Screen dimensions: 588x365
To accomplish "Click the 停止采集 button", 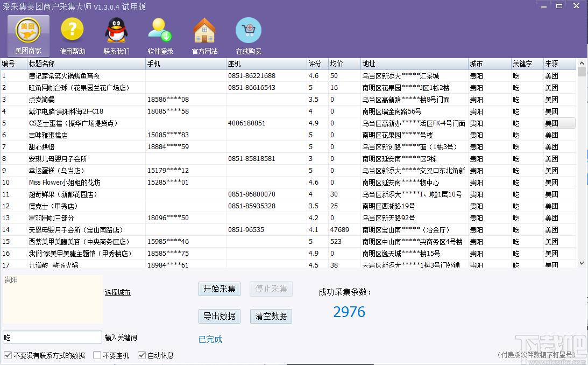I will pyautogui.click(x=271, y=289).
